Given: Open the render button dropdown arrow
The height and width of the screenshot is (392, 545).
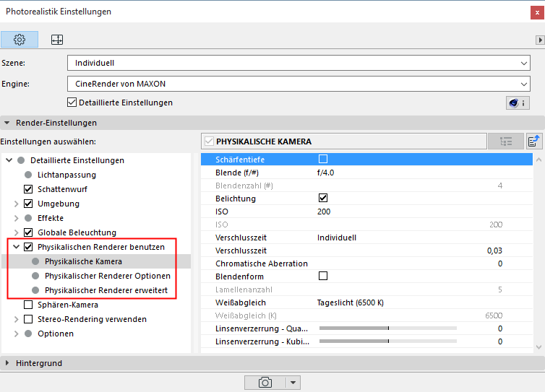Looking at the screenshot, I should (293, 383).
